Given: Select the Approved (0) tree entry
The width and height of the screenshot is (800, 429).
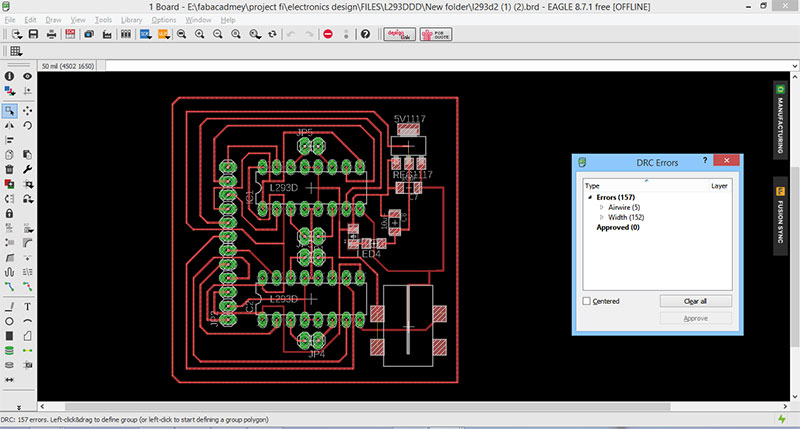Looking at the screenshot, I should [617, 227].
